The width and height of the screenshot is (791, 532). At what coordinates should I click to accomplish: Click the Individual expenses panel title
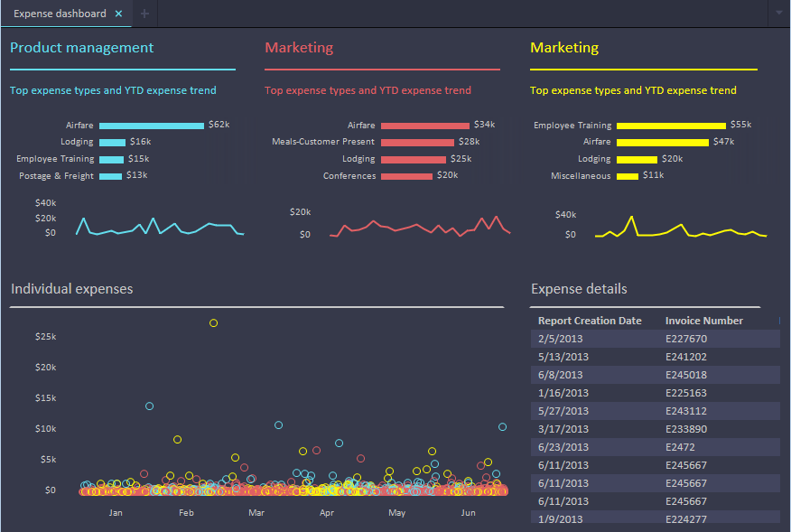[x=71, y=288]
